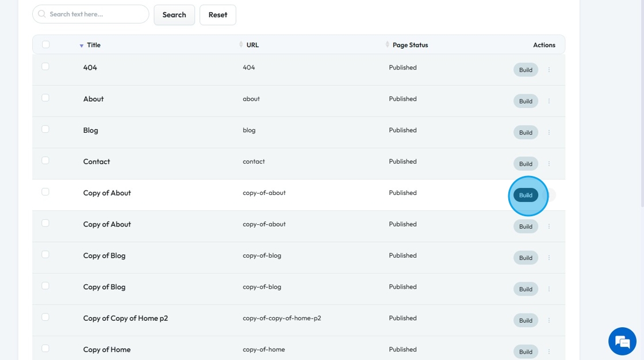Open three-dot menu for About page
The image size is (644, 360).
549,101
